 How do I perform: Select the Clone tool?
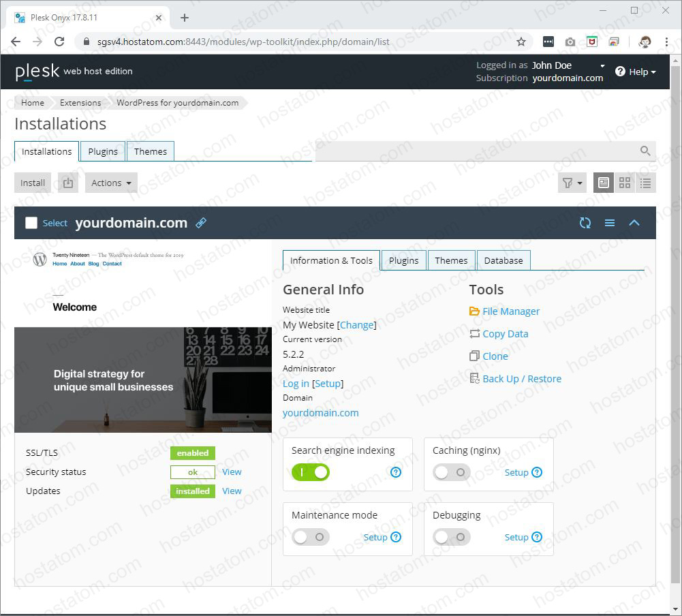coord(494,356)
